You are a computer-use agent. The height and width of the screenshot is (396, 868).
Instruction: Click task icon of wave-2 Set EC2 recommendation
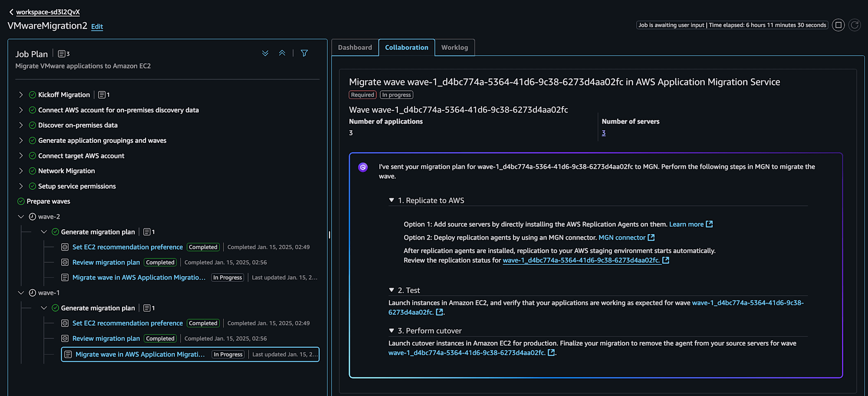[x=65, y=247]
